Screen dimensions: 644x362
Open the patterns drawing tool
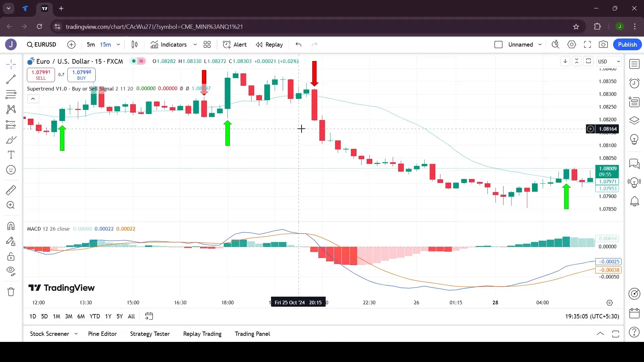11,109
